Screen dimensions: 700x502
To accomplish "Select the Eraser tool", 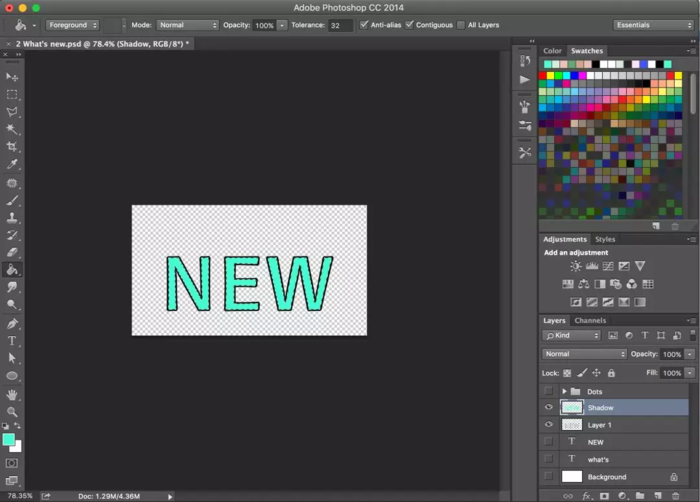I will coord(12,252).
